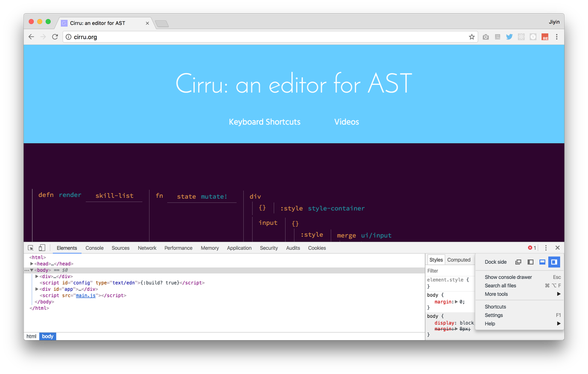Switch to the Network tab
The image size is (588, 374).
point(147,248)
